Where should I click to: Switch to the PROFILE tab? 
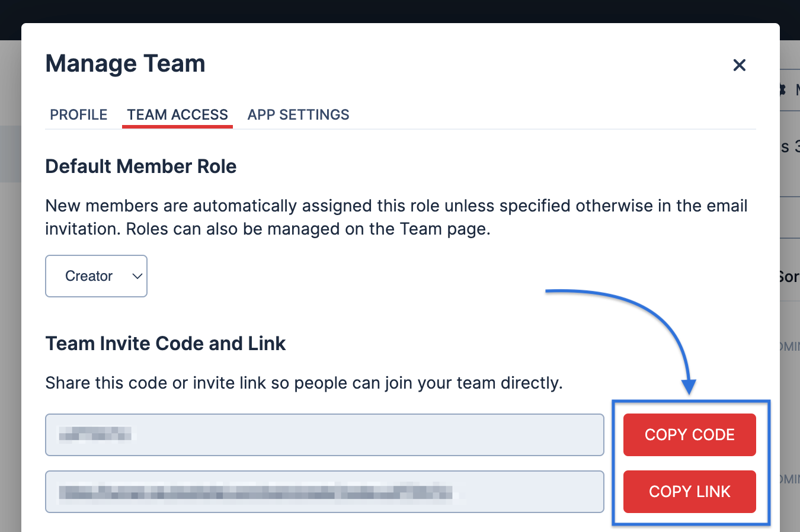[79, 114]
